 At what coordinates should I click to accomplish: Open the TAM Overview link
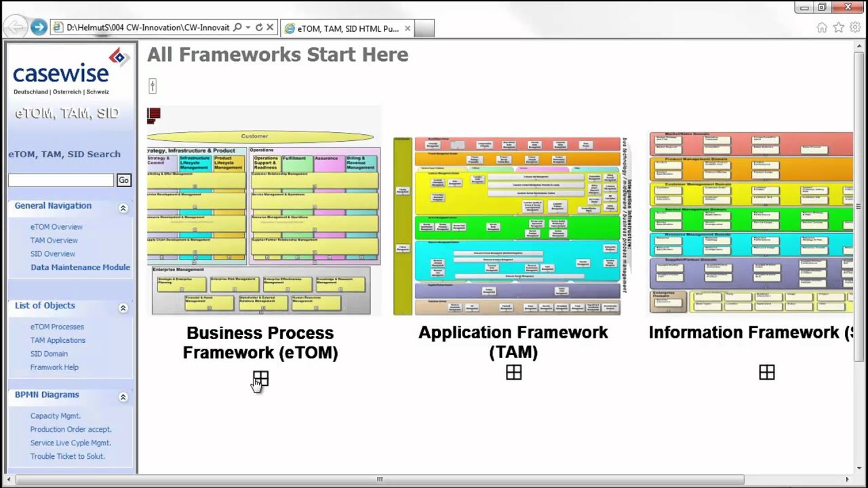[54, 241]
